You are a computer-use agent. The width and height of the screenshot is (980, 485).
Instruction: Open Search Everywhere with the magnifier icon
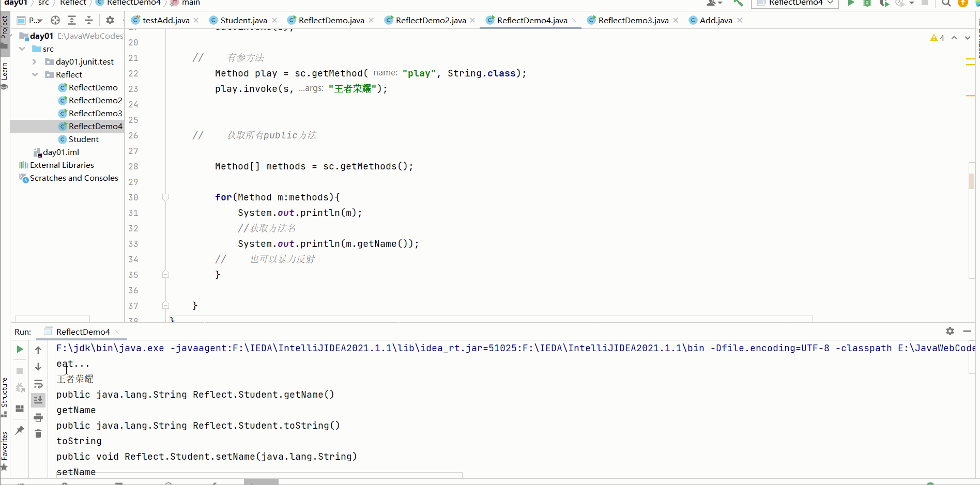(946, 3)
